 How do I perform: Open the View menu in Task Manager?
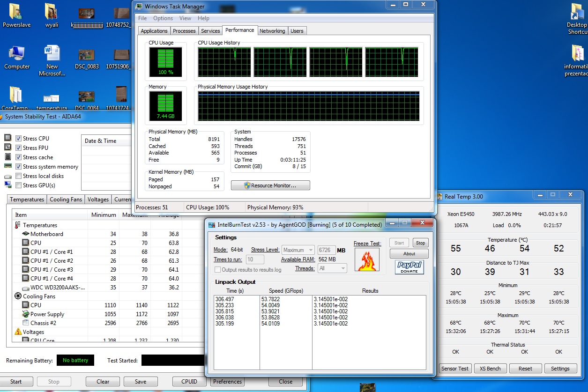(185, 18)
